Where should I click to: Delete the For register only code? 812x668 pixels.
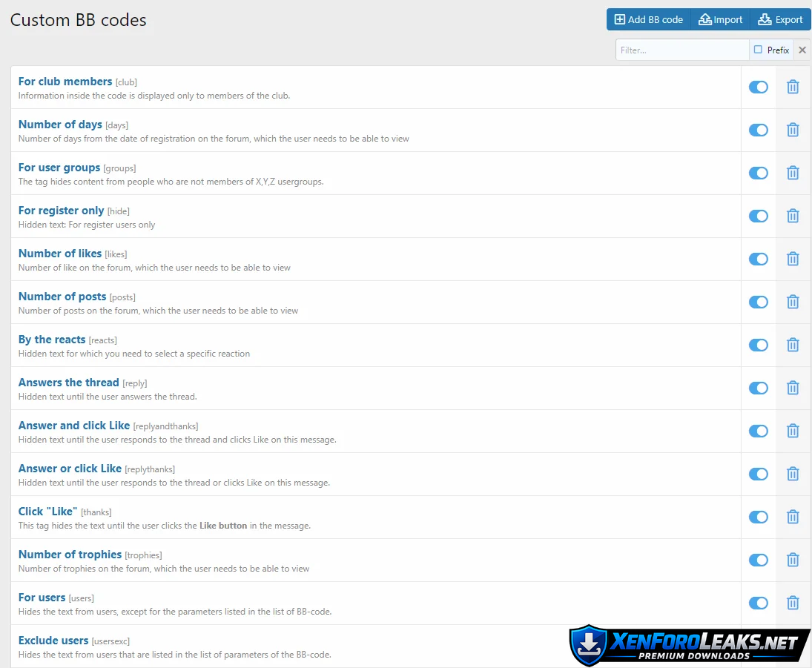tap(793, 216)
